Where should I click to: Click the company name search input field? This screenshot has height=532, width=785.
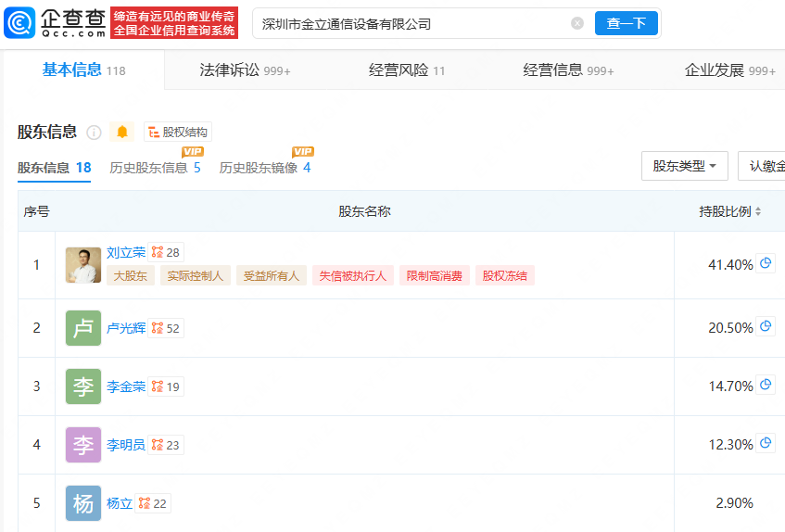point(408,23)
